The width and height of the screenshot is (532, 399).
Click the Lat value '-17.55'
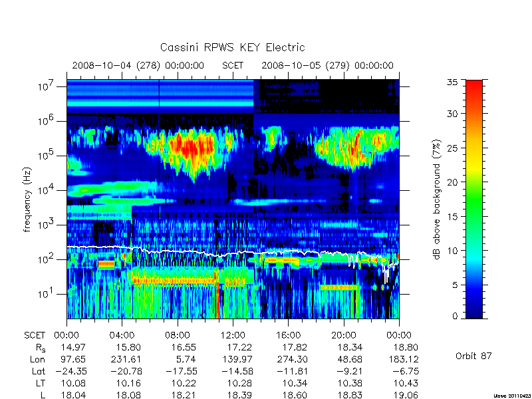(x=181, y=371)
